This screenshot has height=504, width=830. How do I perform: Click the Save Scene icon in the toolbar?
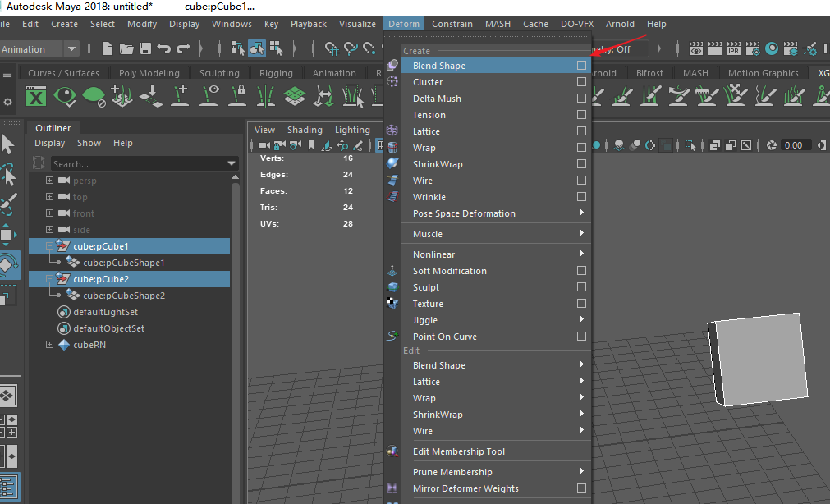[145, 49]
